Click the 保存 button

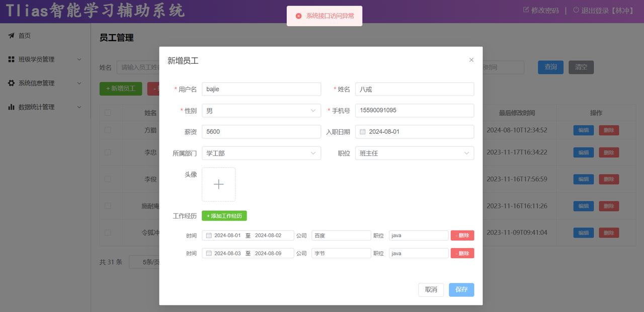point(461,290)
